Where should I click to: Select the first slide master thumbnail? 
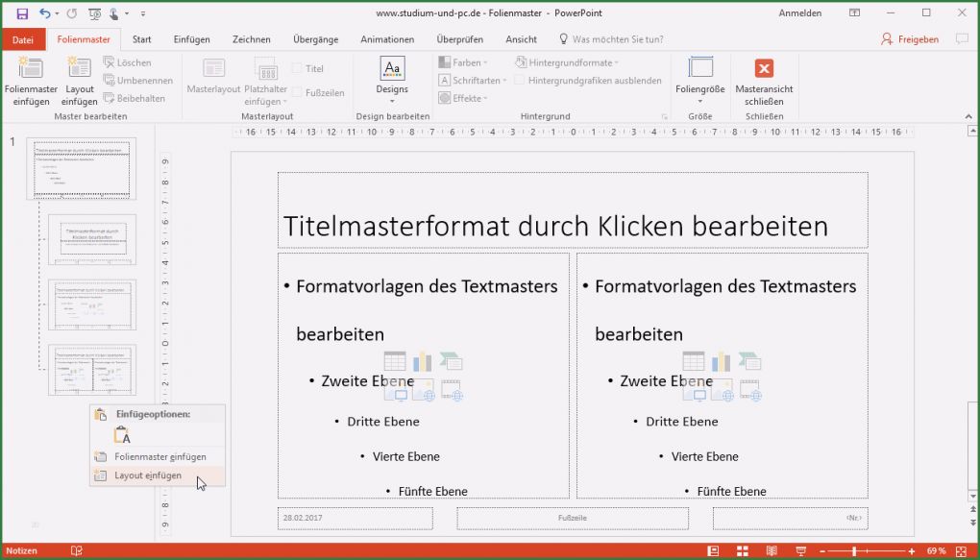click(x=82, y=166)
